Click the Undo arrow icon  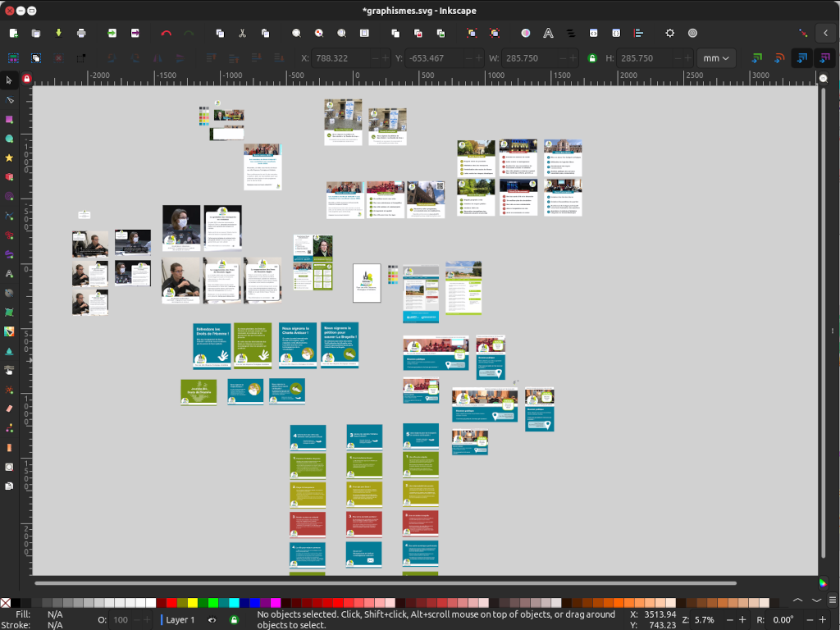(167, 33)
